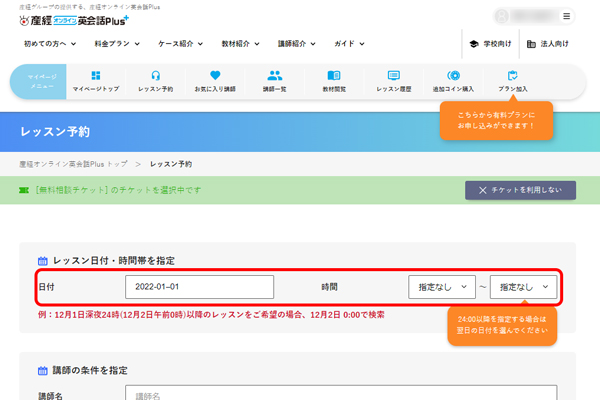
Task: Click チケットを利用しない button
Action: coord(520,190)
